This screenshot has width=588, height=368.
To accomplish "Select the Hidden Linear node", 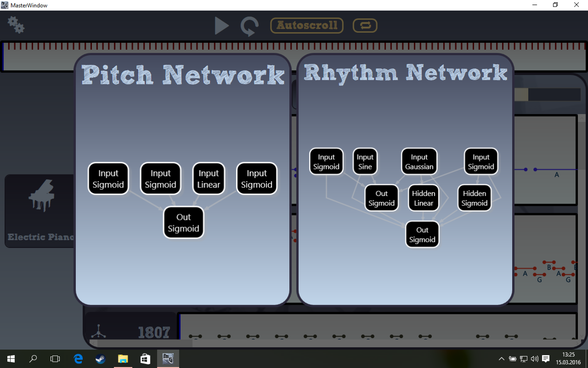I will tap(423, 198).
